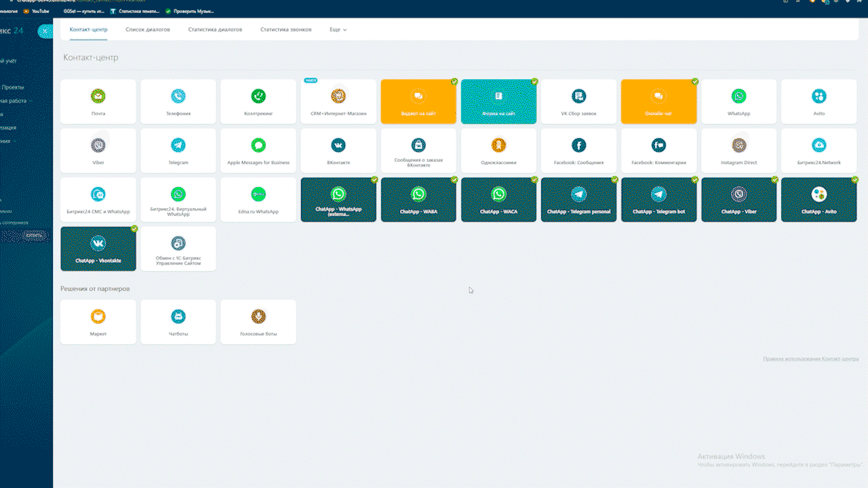Open the white WhatsApp channel tile
This screenshot has height=488, width=868.
[x=738, y=102]
